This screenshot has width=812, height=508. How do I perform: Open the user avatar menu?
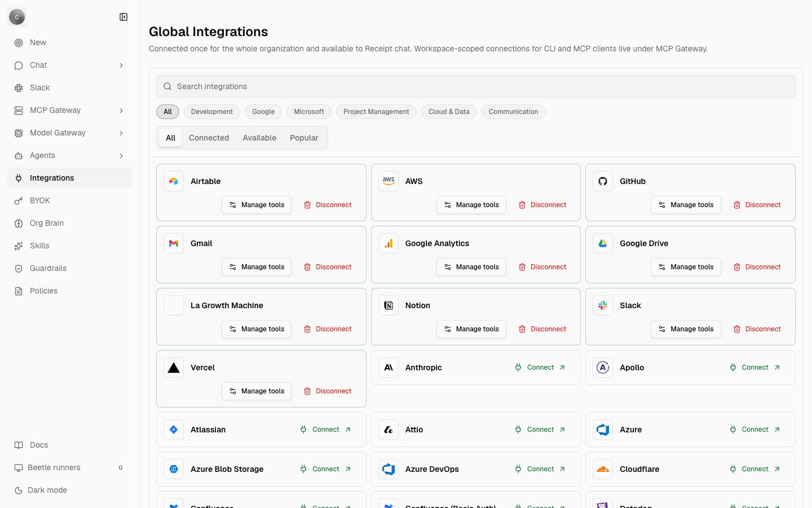17,17
